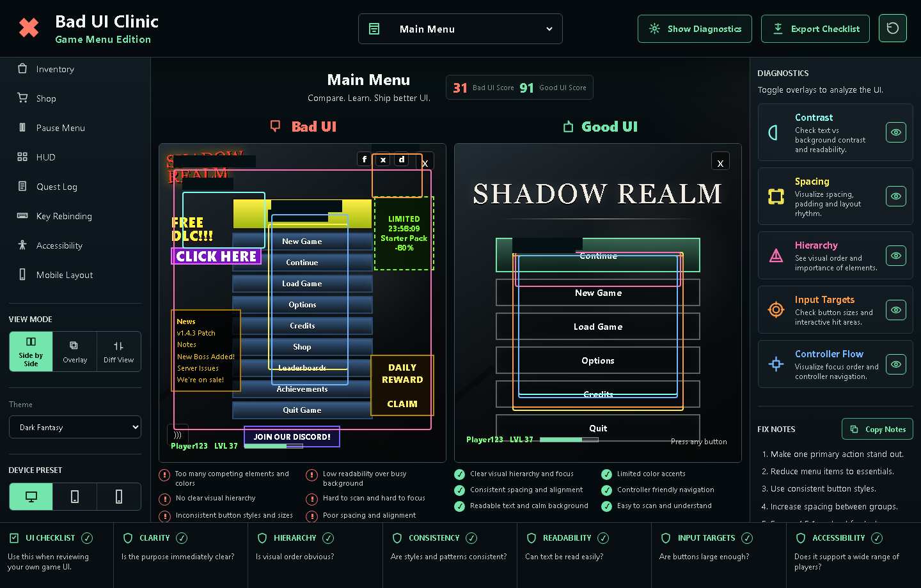The height and width of the screenshot is (588, 921).
Task: Toggle the Spacing overlay eye
Action: (896, 196)
